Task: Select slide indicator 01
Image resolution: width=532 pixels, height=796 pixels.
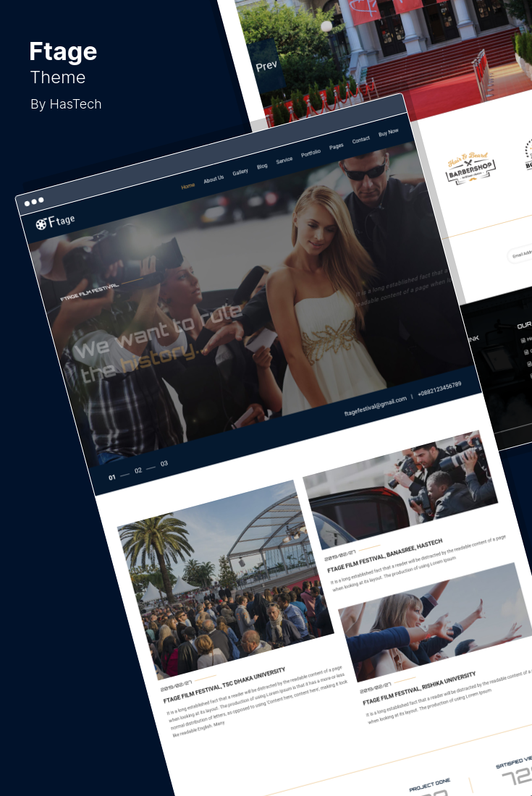Action: pyautogui.click(x=111, y=477)
